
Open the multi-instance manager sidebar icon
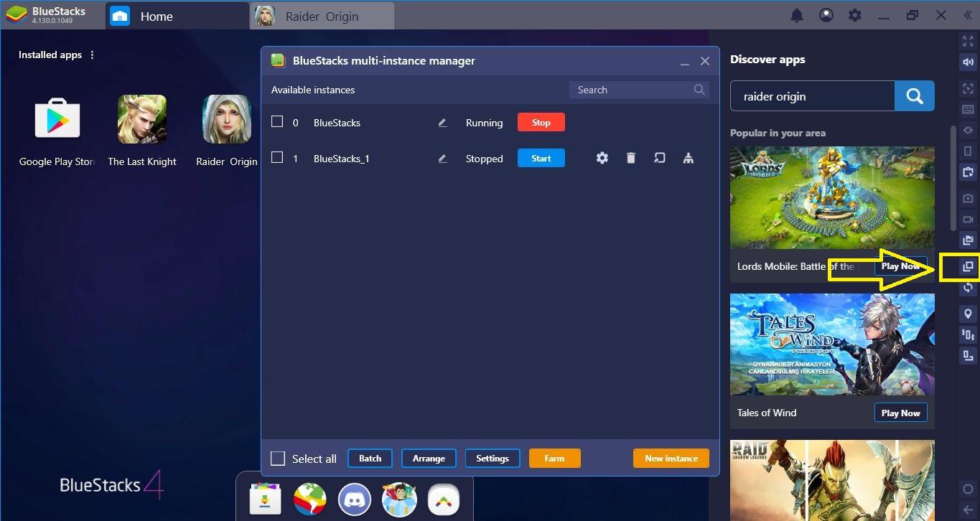pyautogui.click(x=968, y=267)
